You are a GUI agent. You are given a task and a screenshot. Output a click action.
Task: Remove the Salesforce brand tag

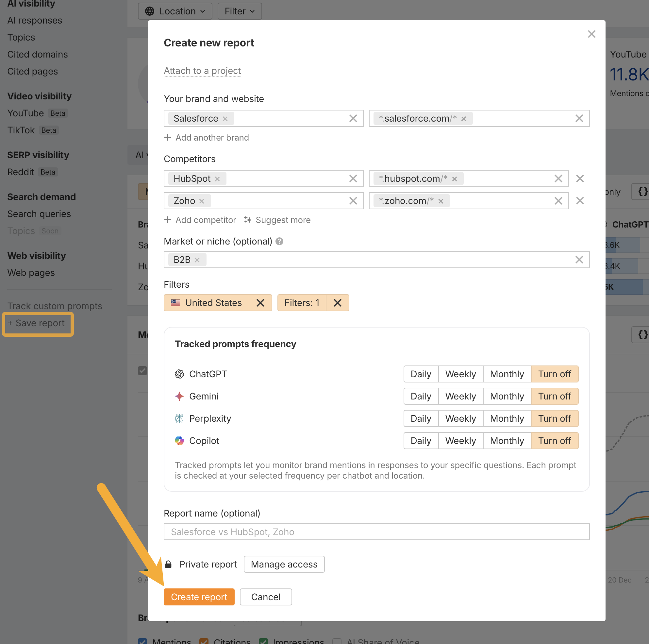coord(225,119)
